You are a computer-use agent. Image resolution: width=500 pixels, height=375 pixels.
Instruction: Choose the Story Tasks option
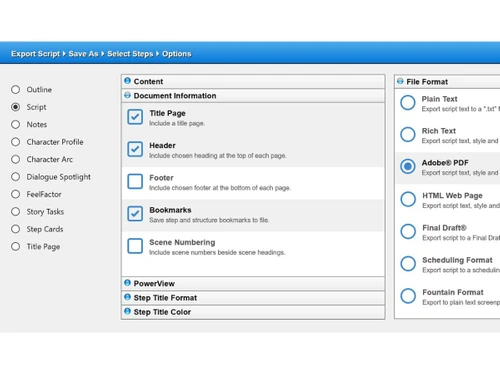[15, 212]
